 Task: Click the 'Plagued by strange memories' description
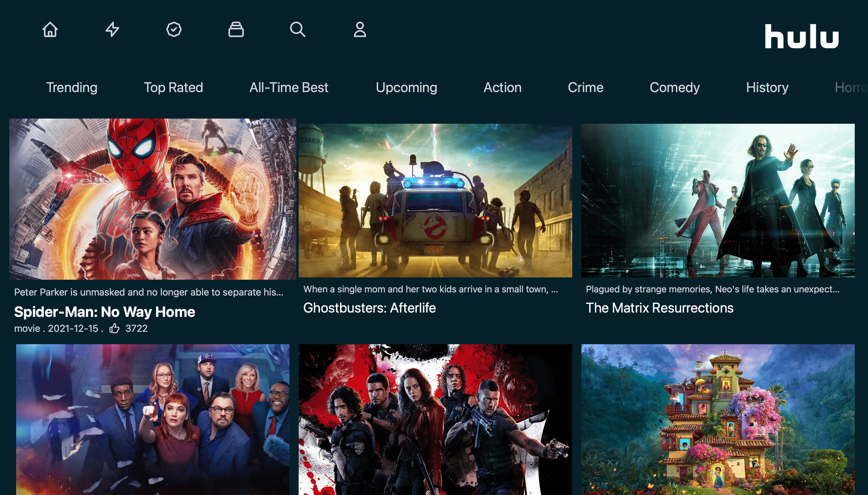(712, 289)
